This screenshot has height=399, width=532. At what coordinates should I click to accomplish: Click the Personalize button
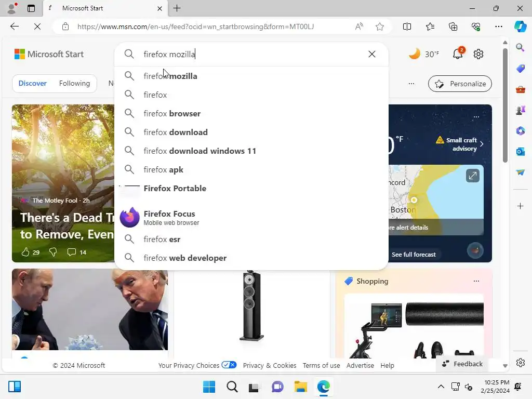tap(460, 84)
